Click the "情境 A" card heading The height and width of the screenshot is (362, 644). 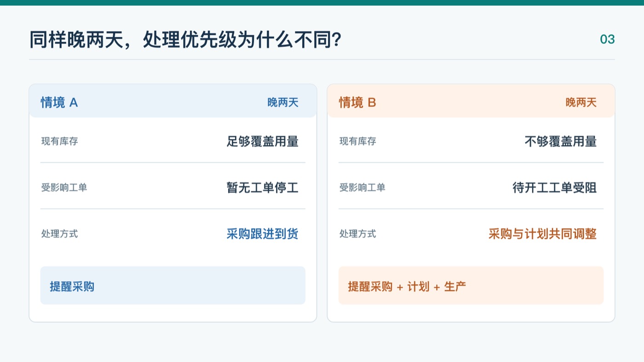click(x=59, y=102)
